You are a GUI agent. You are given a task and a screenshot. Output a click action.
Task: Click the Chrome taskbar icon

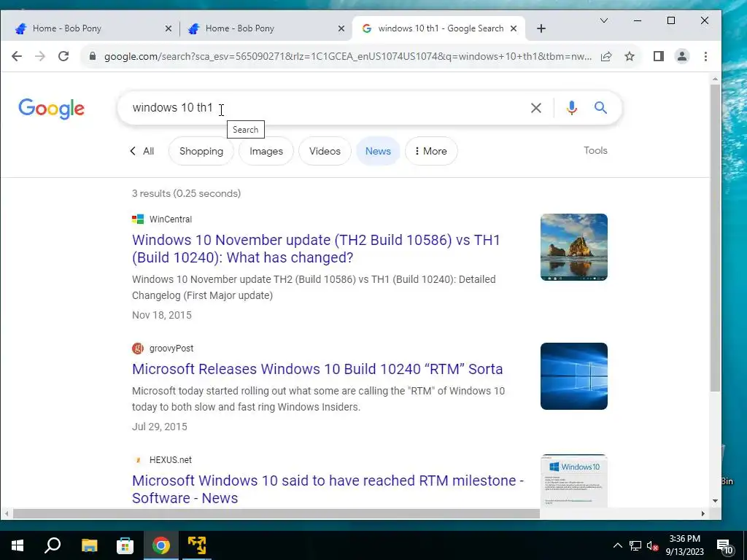click(161, 545)
